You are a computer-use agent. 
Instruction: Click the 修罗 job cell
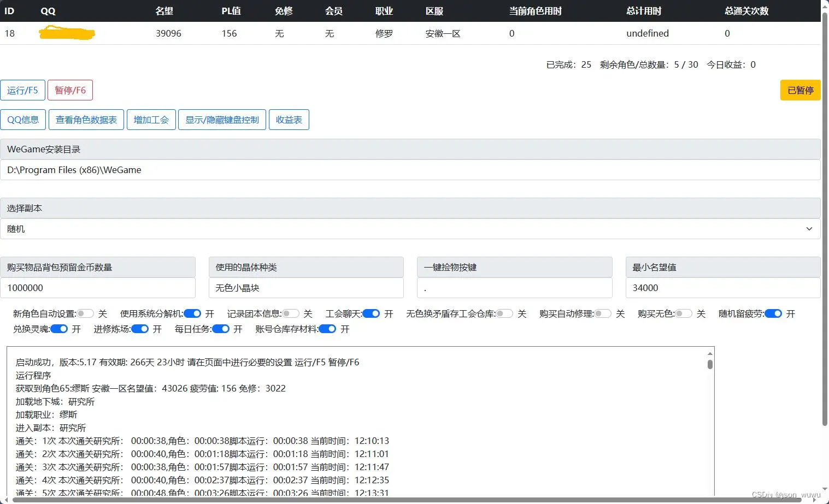pos(384,33)
